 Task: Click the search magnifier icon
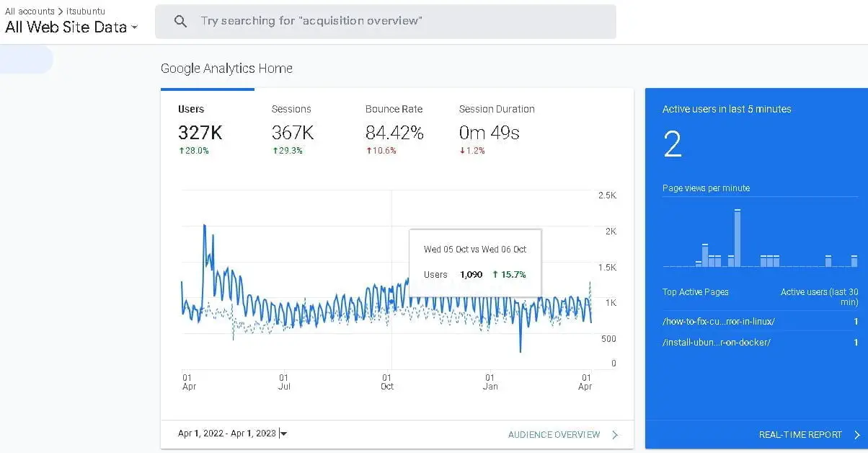pyautogui.click(x=181, y=22)
